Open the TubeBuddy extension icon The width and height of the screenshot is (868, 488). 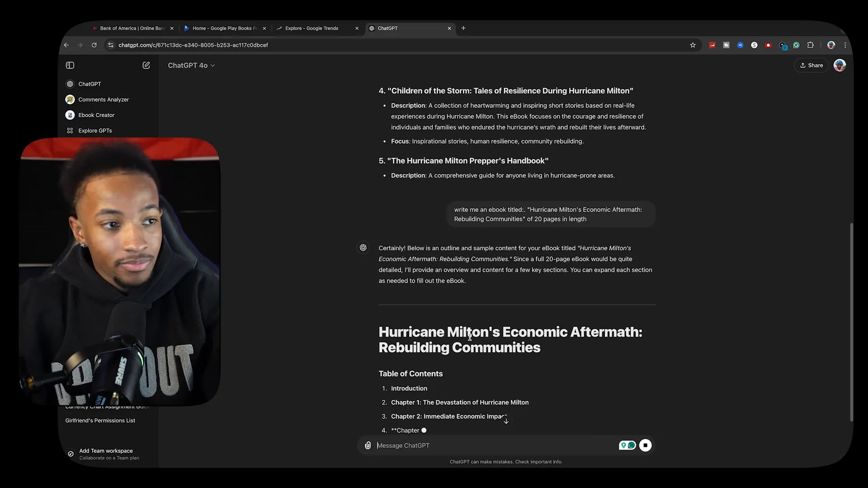pyautogui.click(x=726, y=45)
